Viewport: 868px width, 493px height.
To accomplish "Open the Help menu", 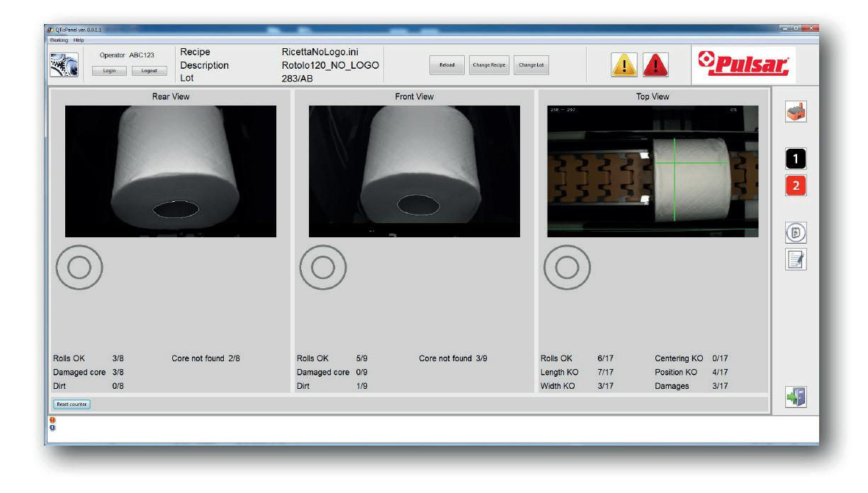I will 78,40.
